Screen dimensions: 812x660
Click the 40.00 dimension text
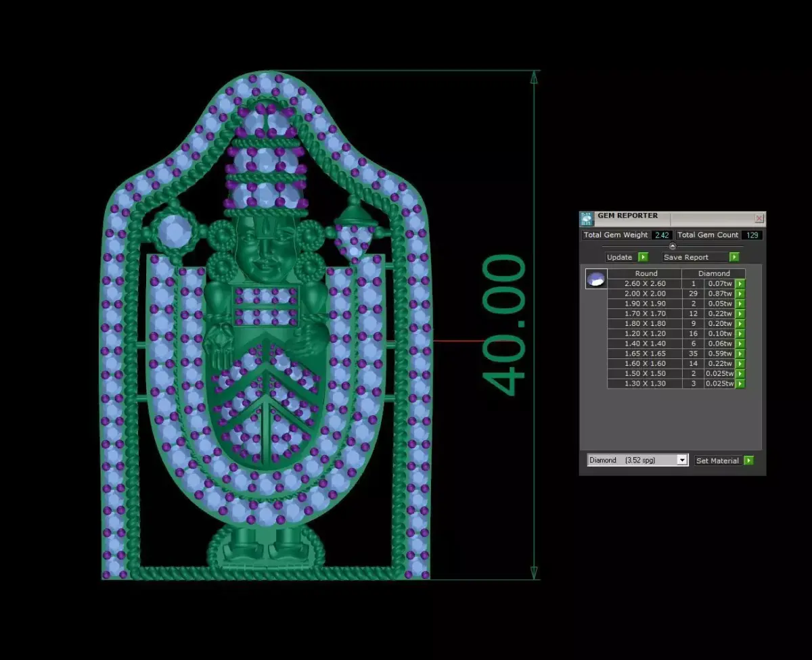504,325
